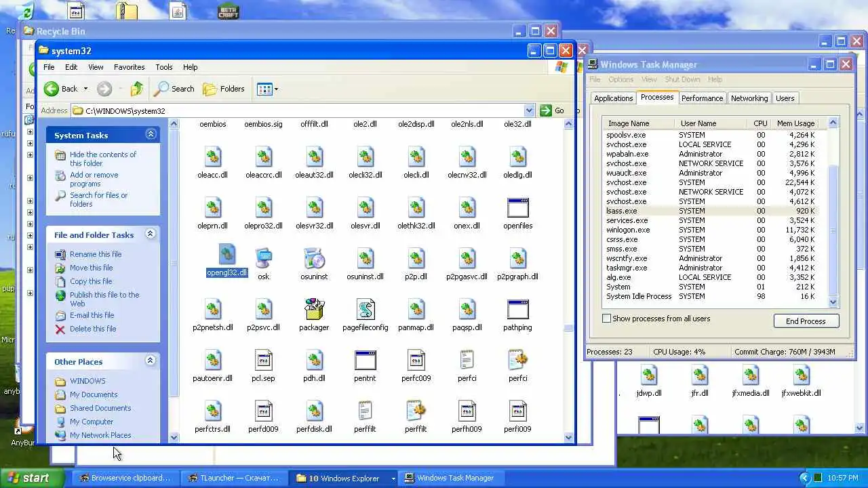Select the olesvr32.dll file icon
This screenshot has width=868, height=488.
point(314,208)
